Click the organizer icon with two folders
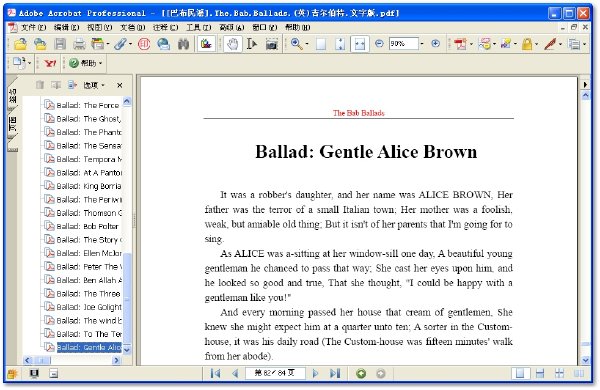The width and height of the screenshot is (600, 390). click(40, 44)
